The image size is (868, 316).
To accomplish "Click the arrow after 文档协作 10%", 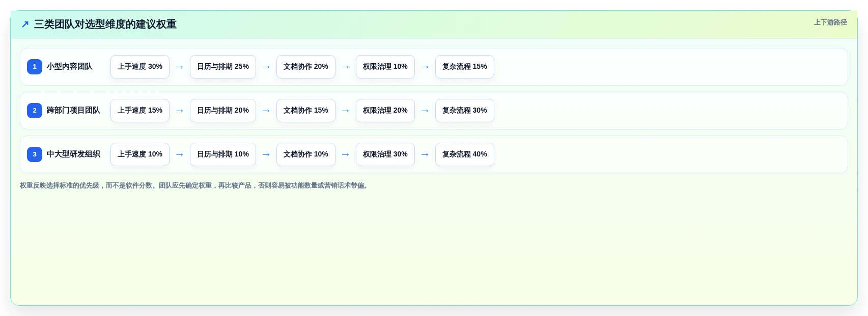I will point(346,154).
